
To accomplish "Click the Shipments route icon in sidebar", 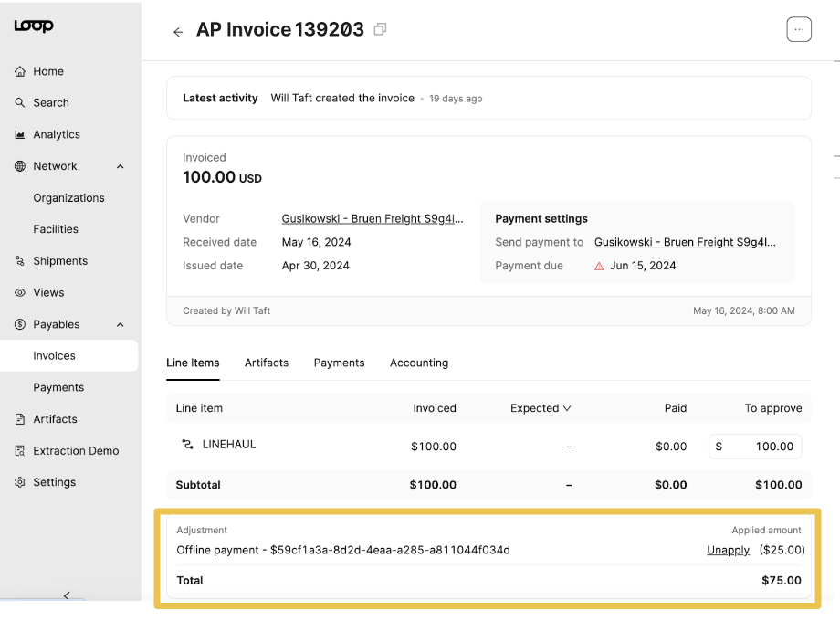I will point(20,261).
